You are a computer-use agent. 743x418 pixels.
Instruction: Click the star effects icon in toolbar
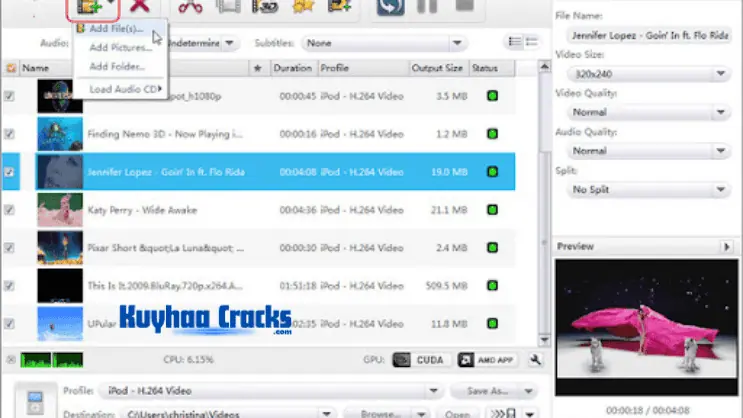click(x=303, y=8)
